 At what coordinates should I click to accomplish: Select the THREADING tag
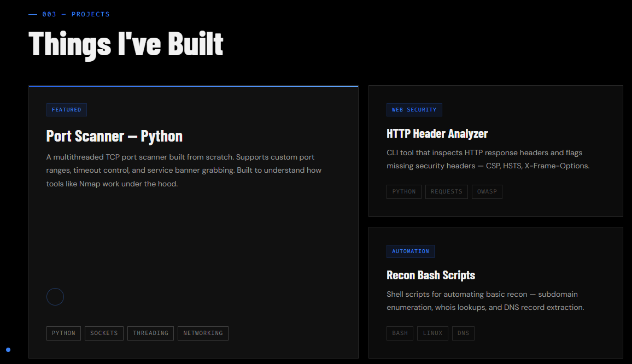click(150, 333)
